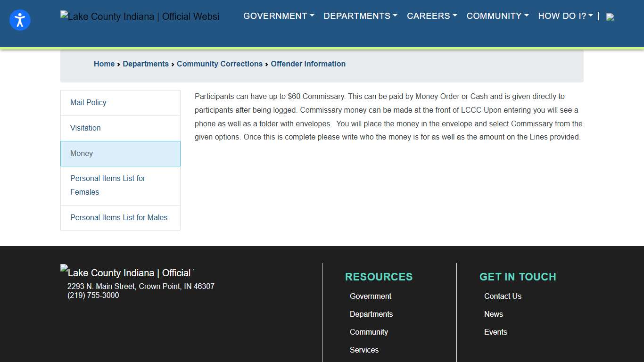The width and height of the screenshot is (644, 362).
Task: Open Contact Us in the footer
Action: pyautogui.click(x=503, y=296)
